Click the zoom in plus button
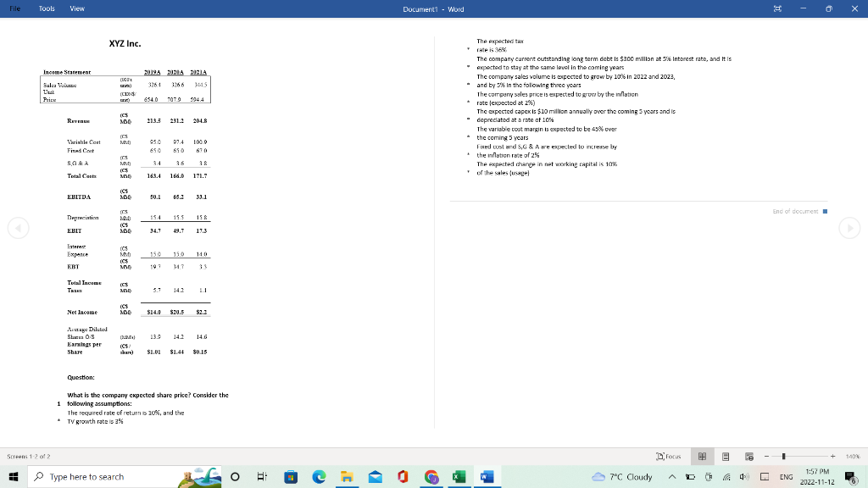868x488 pixels. pos(833,457)
